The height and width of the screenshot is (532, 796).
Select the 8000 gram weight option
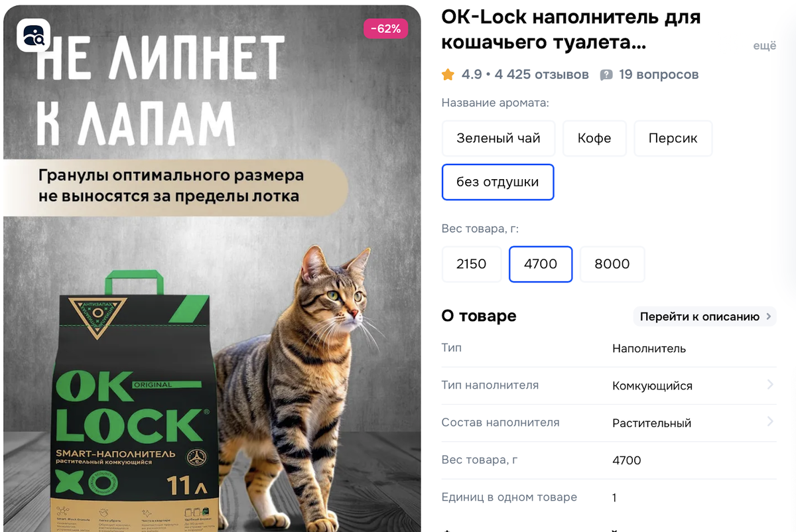coord(612,264)
